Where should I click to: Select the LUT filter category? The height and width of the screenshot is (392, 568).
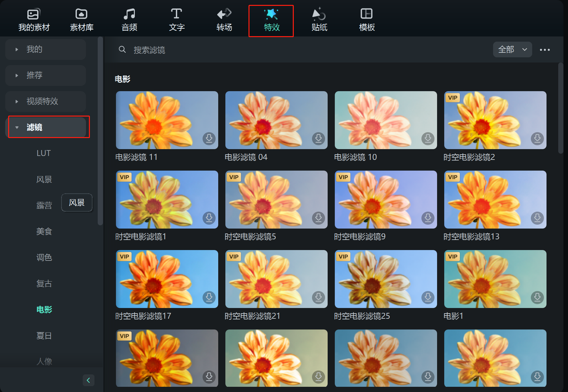[x=44, y=153]
